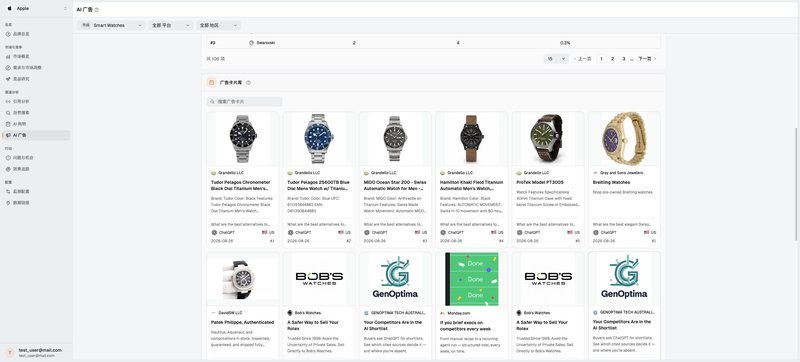The image size is (800, 362).
Task: Focus the 搜索广告卡片 search field
Action: [x=244, y=102]
